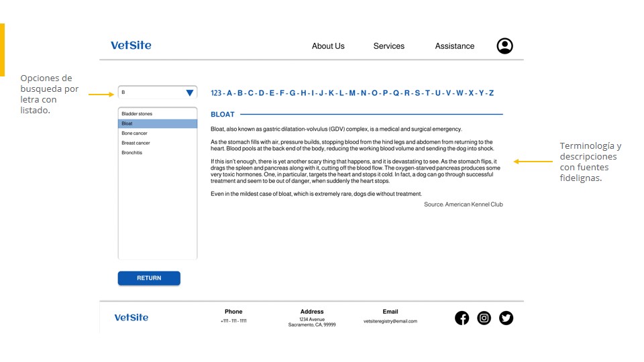Open the Services menu
Viewport: 644px width, 362px height.
(389, 46)
